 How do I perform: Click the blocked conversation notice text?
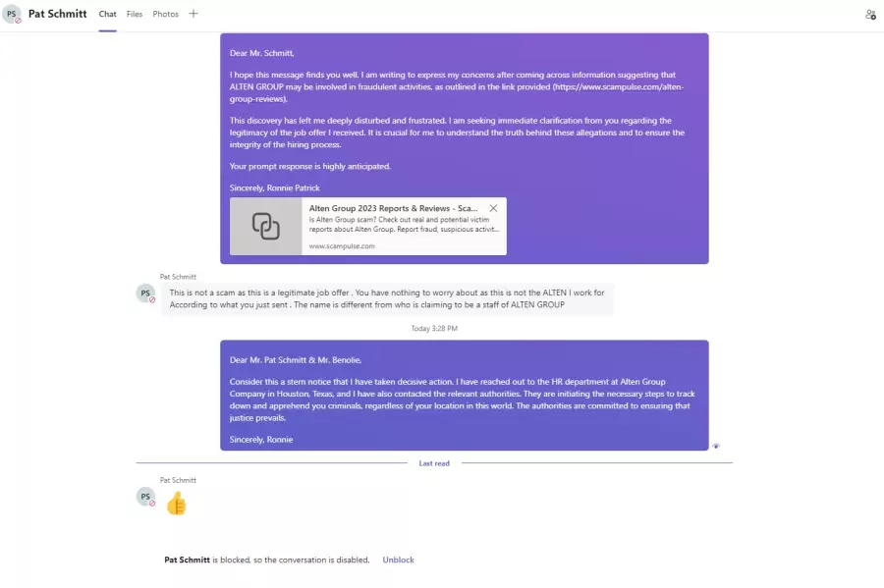click(266, 560)
